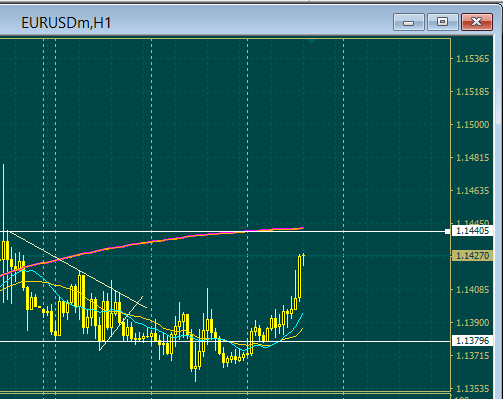Click the current price label 1.14270
The height and width of the screenshot is (399, 503).
point(472,256)
